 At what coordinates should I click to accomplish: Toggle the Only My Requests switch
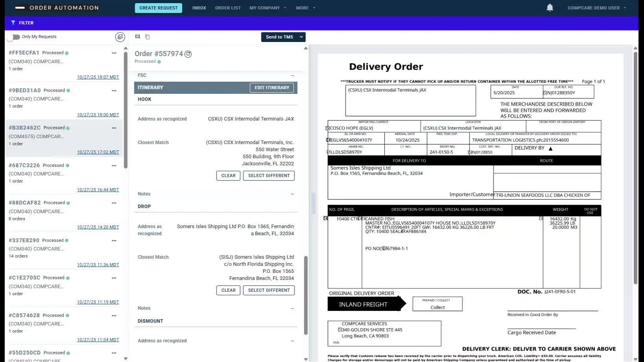pos(14,37)
